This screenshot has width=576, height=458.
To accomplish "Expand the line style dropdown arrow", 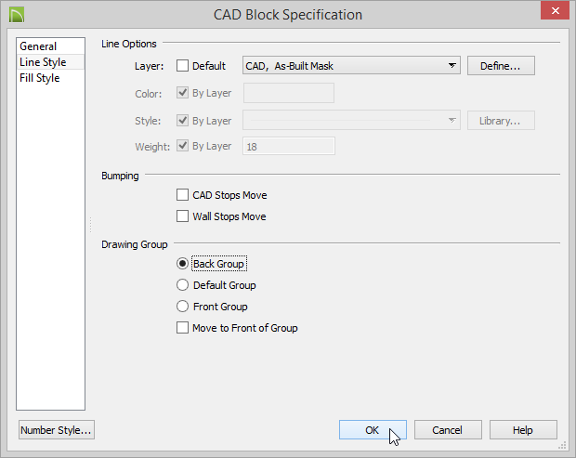I will tap(452, 120).
